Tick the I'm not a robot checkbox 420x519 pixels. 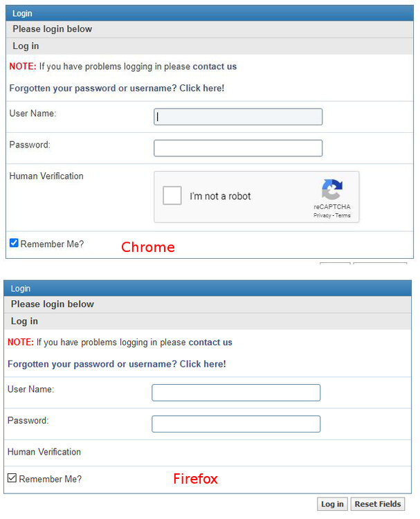click(172, 195)
